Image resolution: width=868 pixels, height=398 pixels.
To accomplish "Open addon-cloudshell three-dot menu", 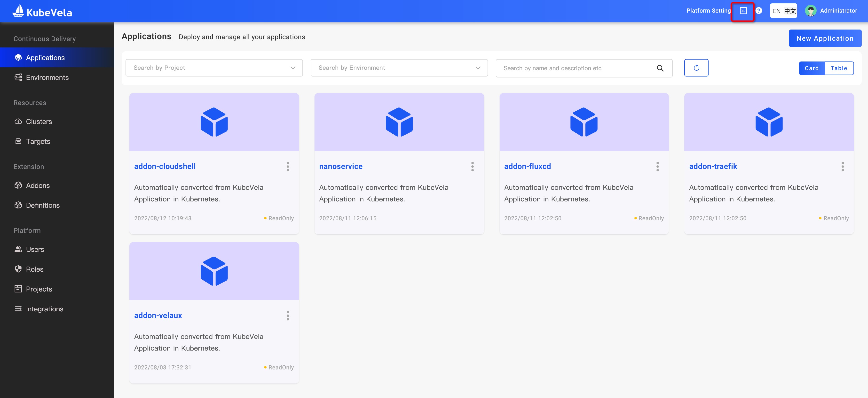I will click(288, 166).
